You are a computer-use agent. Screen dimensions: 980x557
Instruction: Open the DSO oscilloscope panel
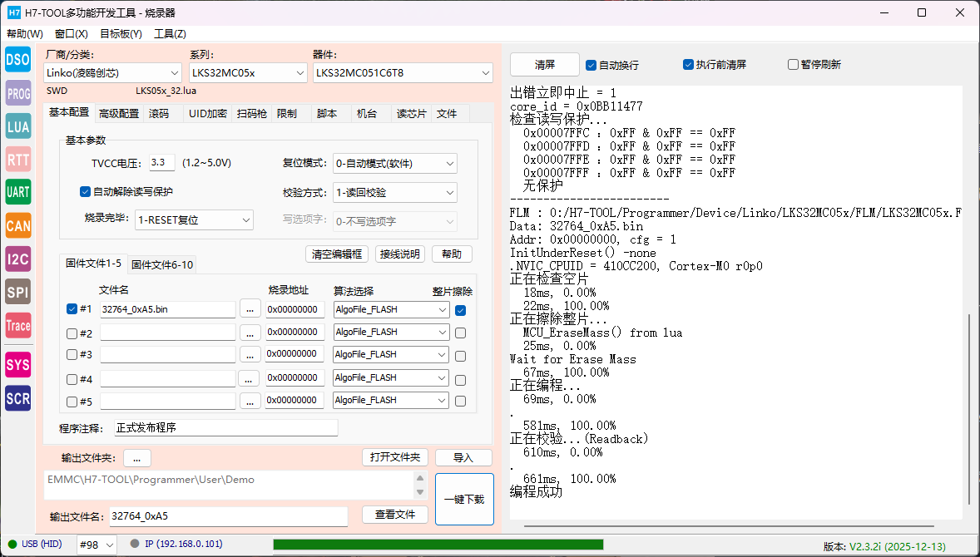(x=17, y=60)
